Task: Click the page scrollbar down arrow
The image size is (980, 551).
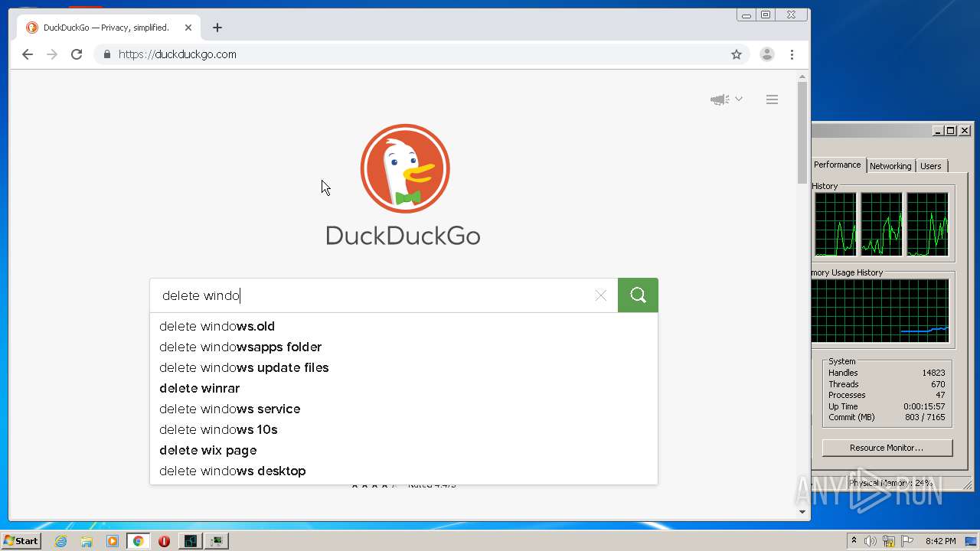Action: (802, 512)
